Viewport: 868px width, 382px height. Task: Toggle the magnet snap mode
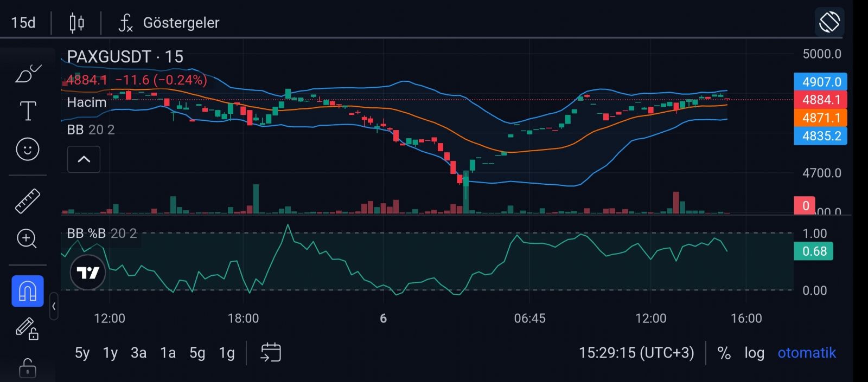pyautogui.click(x=28, y=291)
